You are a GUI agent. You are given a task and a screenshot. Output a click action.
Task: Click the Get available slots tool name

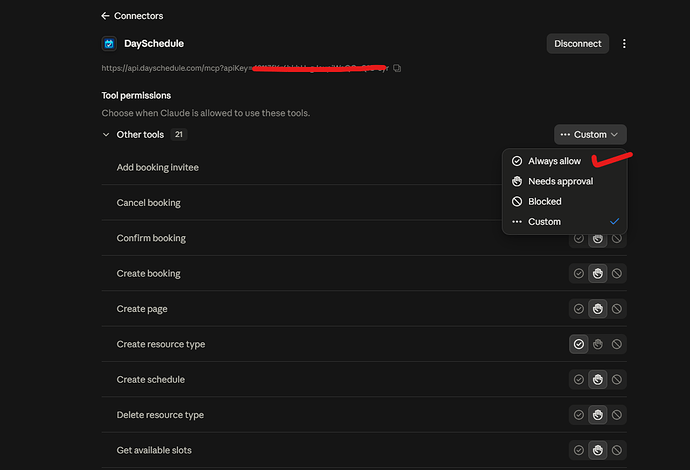point(154,450)
